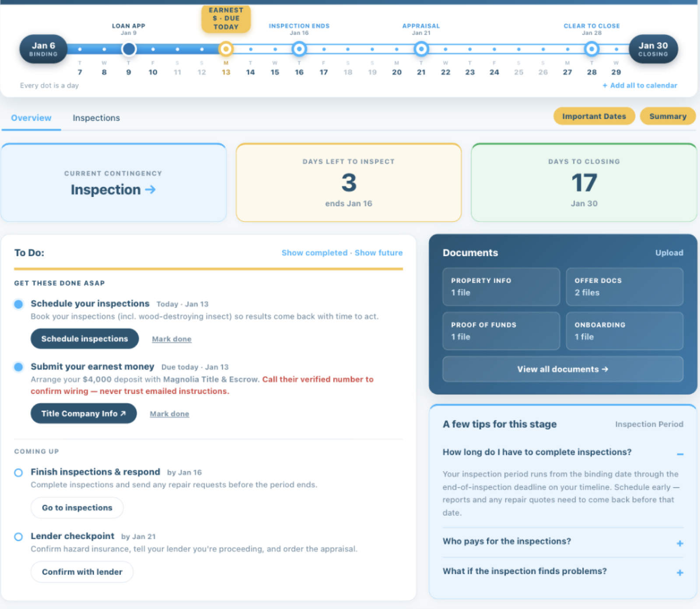Select the Earnest $ Due Today marker
The height and width of the screenshot is (609, 700).
pyautogui.click(x=226, y=49)
